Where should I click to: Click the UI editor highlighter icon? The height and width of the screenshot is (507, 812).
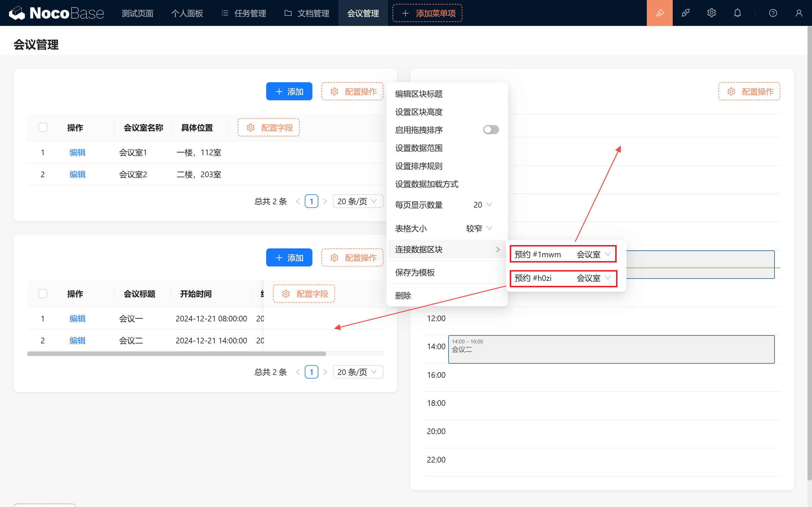(x=659, y=13)
